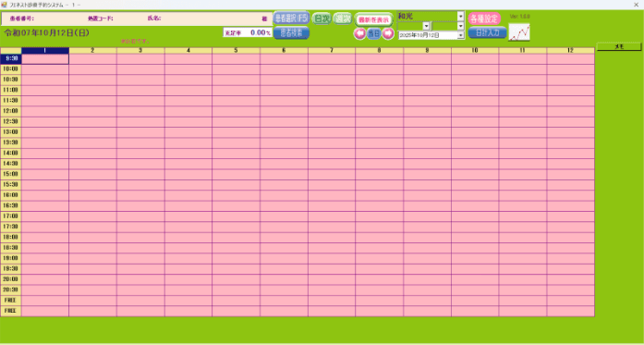Select the 20:30 time row header
This screenshot has height=345, width=644.
(x=11, y=290)
